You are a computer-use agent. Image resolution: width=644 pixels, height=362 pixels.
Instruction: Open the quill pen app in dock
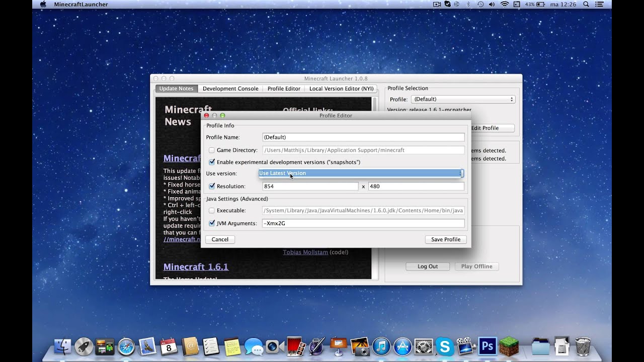click(x=317, y=346)
